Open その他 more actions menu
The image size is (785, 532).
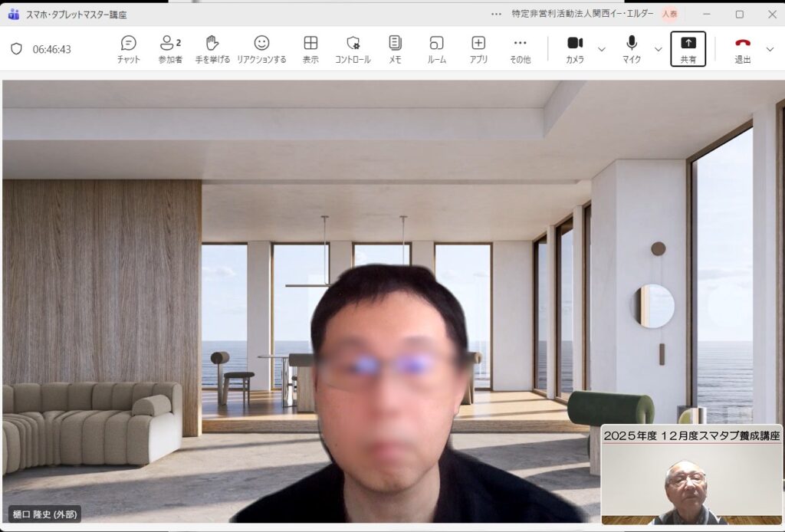coord(521,49)
